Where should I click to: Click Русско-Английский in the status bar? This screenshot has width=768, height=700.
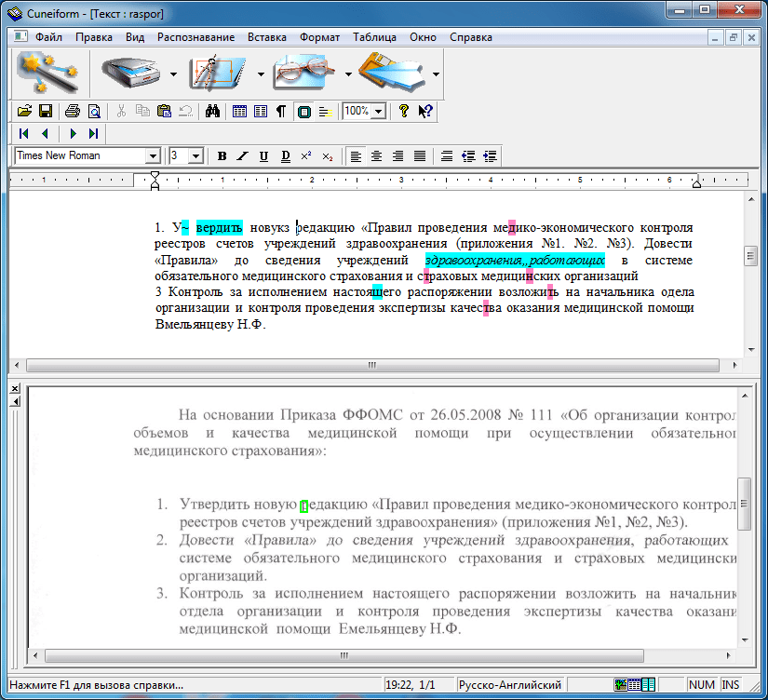coord(510,685)
